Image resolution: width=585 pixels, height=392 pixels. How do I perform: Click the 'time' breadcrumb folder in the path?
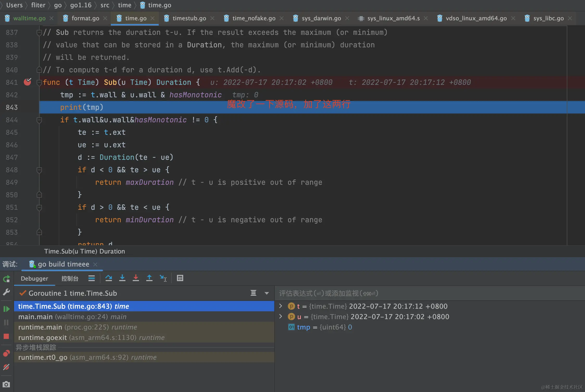pos(124,5)
